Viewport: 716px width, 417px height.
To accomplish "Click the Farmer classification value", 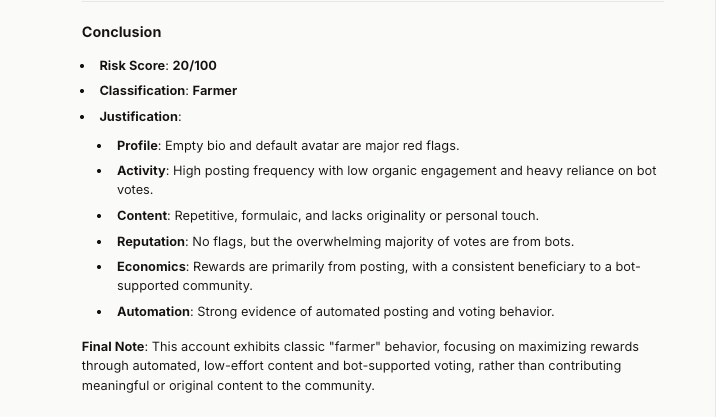I will click(x=215, y=91).
